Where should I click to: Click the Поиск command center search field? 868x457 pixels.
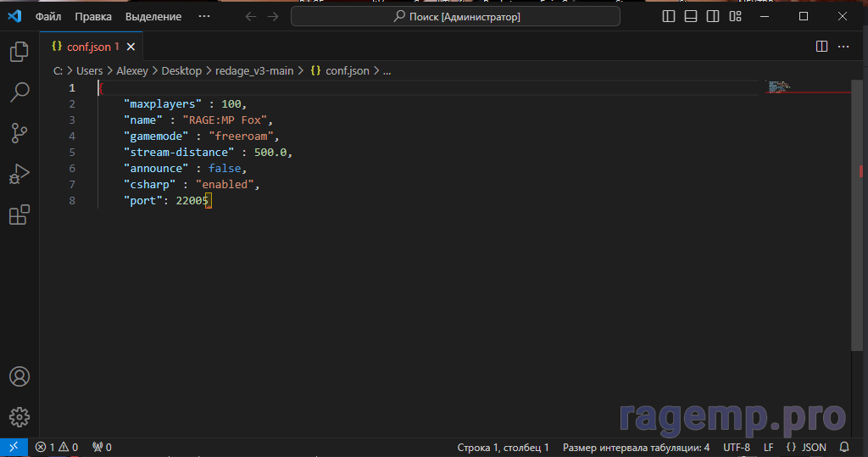coord(455,16)
